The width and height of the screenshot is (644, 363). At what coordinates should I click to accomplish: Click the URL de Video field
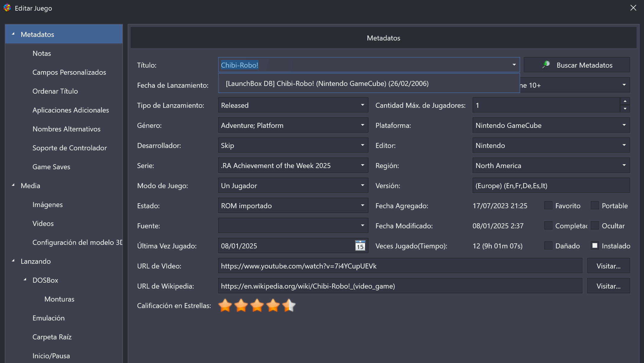tap(400, 266)
